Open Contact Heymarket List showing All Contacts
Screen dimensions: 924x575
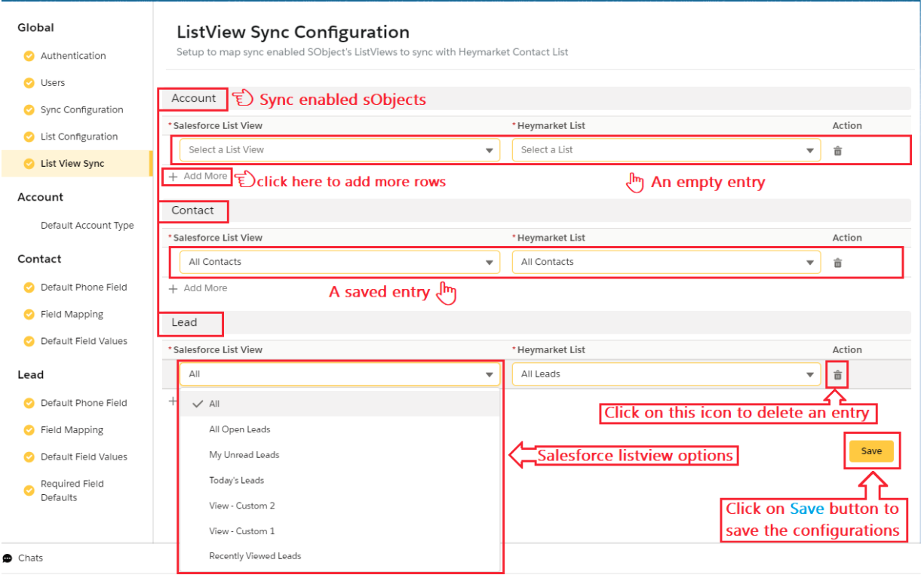[x=666, y=262]
